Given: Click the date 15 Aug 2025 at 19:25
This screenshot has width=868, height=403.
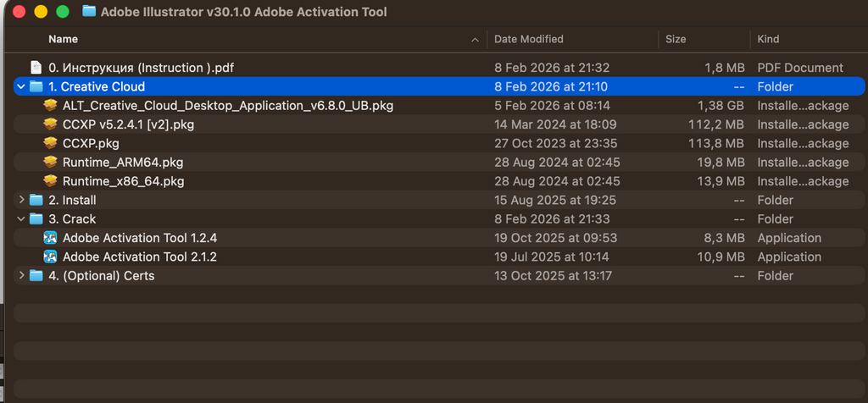Looking at the screenshot, I should [554, 200].
